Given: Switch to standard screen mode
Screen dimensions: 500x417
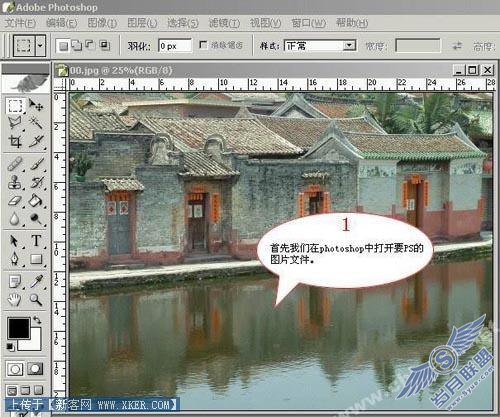Looking at the screenshot, I should tap(12, 390).
